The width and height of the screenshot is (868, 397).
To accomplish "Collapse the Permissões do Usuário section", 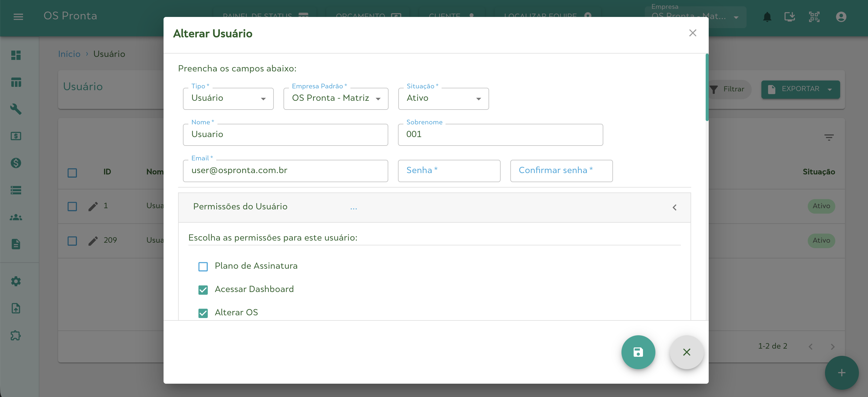I will 674,207.
